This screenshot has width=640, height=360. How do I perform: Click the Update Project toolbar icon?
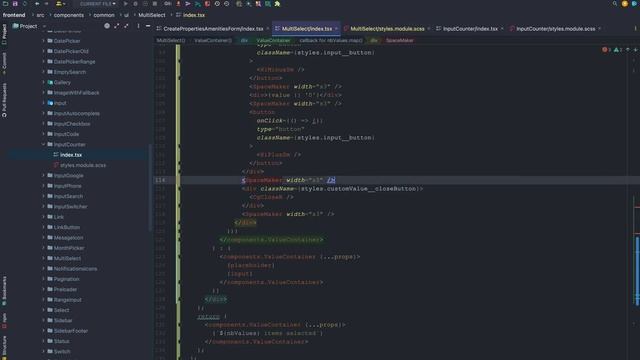click(178, 4)
